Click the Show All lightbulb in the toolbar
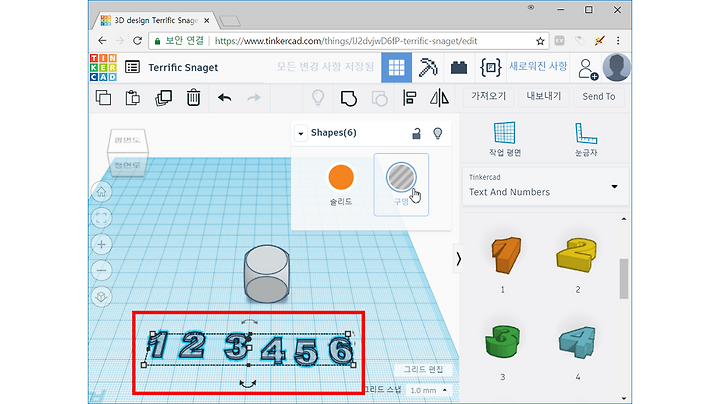Image resolution: width=720 pixels, height=404 pixels. pyautogui.click(x=318, y=98)
